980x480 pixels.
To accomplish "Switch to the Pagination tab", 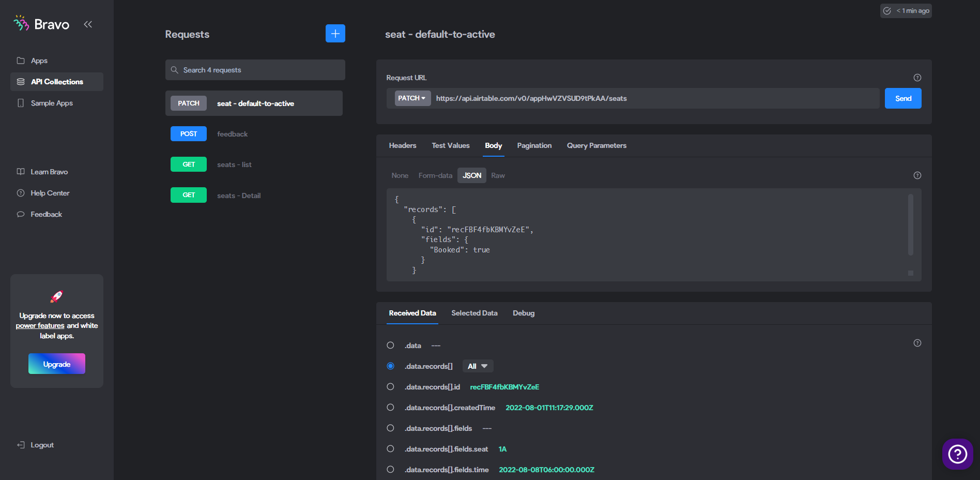I will 534,145.
